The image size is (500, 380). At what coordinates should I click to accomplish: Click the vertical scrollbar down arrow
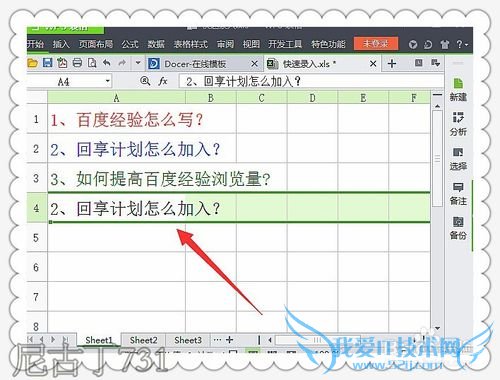[437, 328]
